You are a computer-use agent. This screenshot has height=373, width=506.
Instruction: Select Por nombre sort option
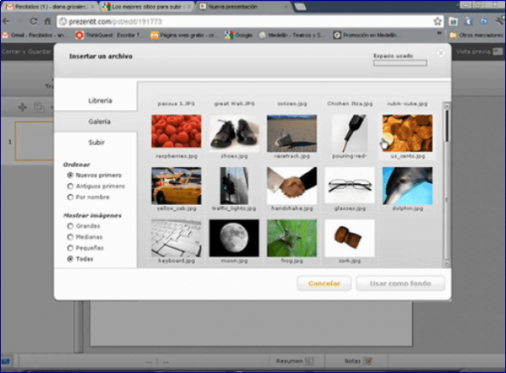click(x=70, y=197)
